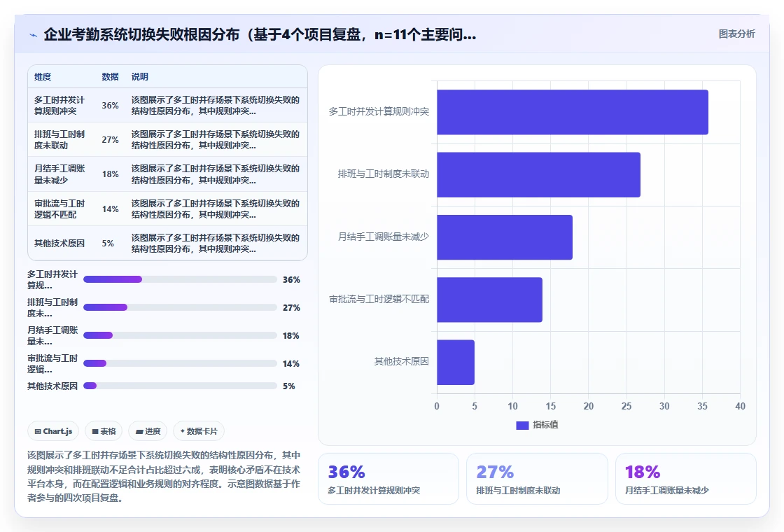Click the 指标值 legend text
The image size is (784, 532).
(x=545, y=424)
